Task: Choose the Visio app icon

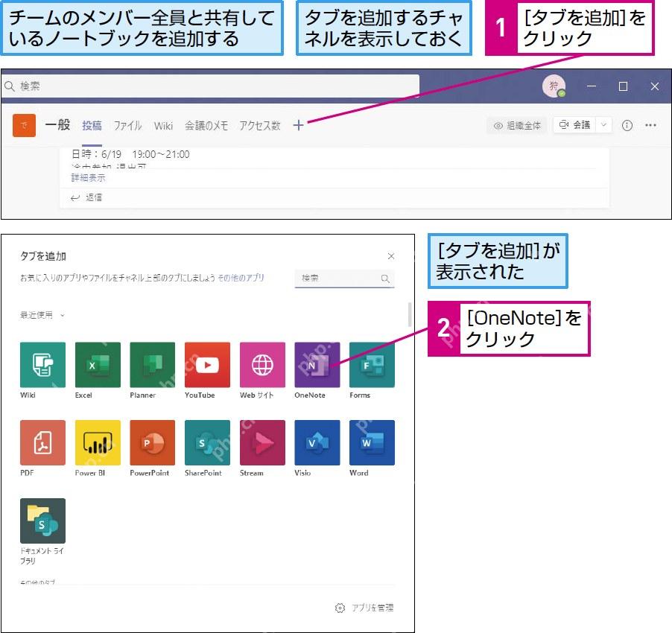Action: click(x=317, y=443)
